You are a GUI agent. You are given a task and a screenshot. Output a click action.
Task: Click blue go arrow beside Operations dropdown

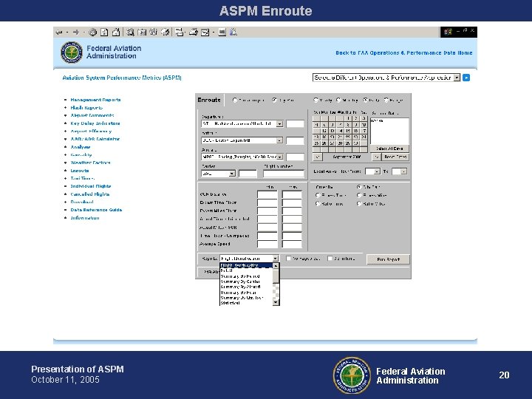click(x=466, y=77)
